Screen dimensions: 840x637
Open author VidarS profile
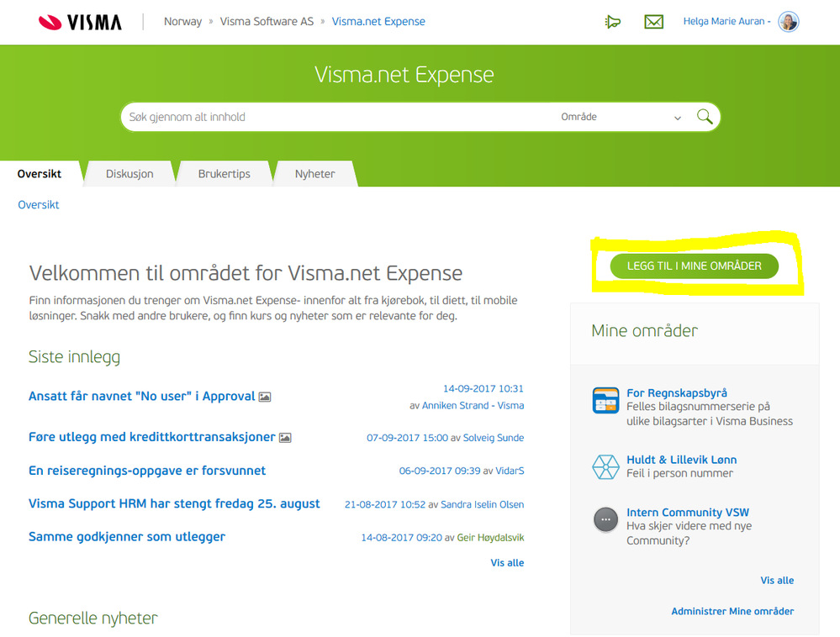[x=510, y=471]
